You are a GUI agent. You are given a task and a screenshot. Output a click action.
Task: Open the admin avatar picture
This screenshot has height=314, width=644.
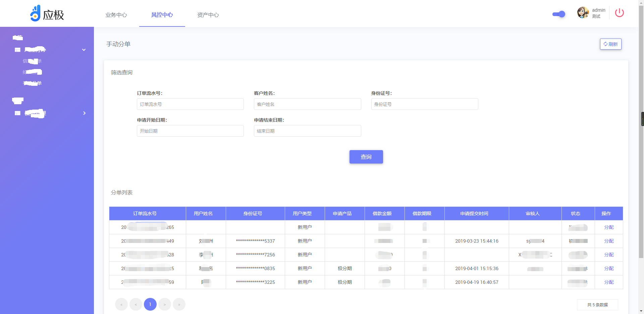click(583, 13)
